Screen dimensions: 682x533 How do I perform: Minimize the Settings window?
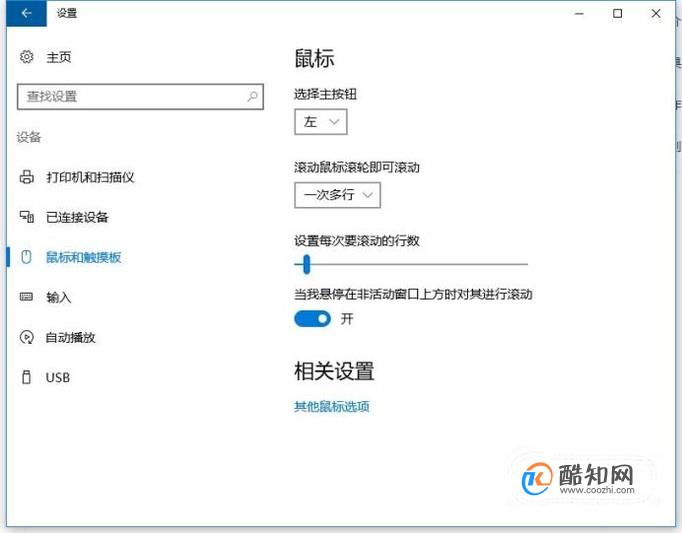pyautogui.click(x=579, y=13)
